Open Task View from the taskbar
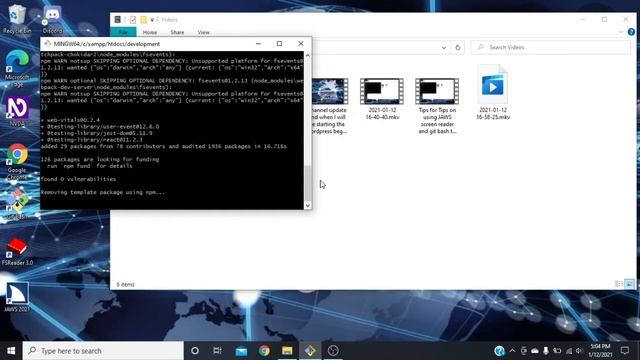Screen dimensions: 640x360 (x=218, y=351)
